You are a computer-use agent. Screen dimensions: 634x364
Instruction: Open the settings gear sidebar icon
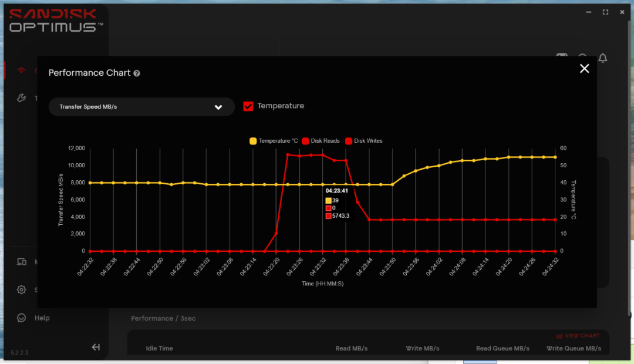22,289
